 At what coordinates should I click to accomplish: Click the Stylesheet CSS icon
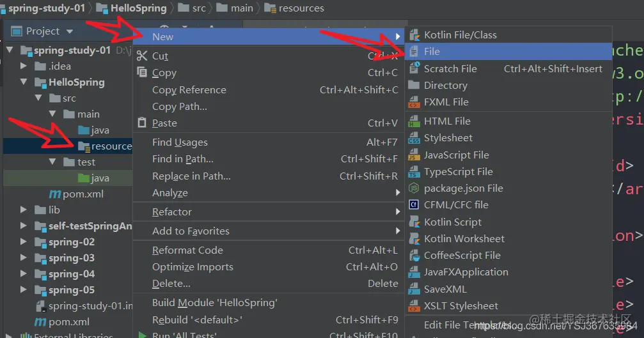pyautogui.click(x=414, y=138)
